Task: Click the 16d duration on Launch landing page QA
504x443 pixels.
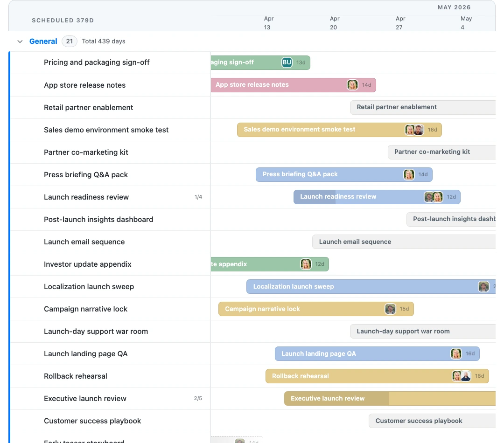Action: pyautogui.click(x=470, y=353)
